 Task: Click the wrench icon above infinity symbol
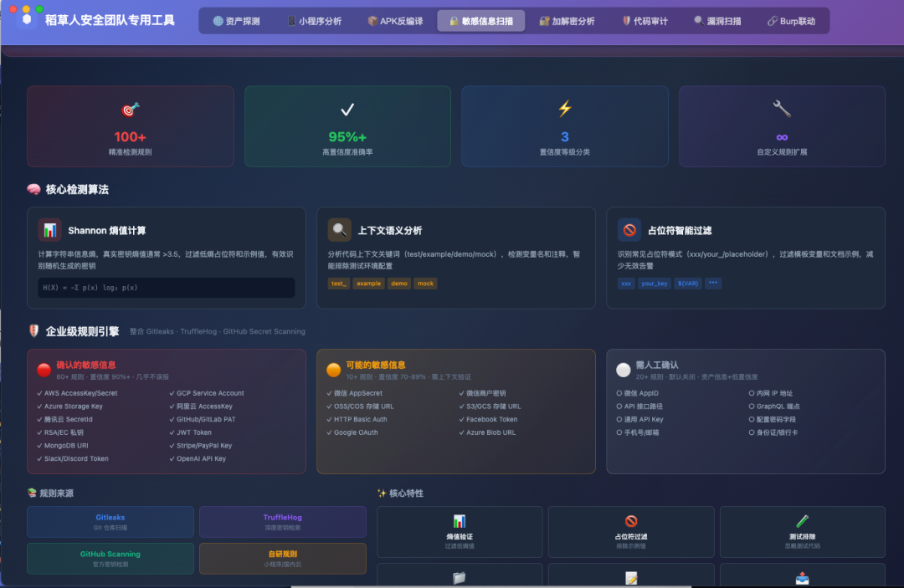coord(782,108)
